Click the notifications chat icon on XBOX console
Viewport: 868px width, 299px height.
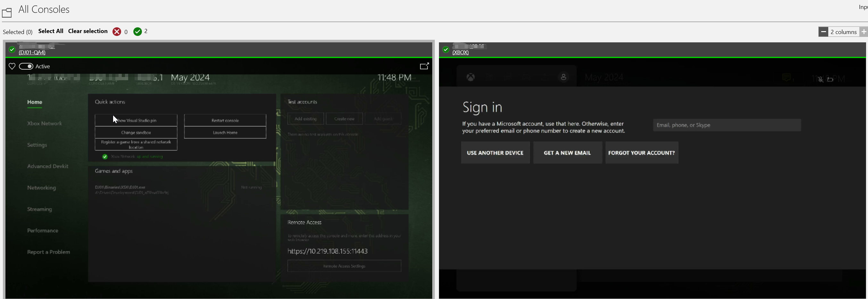786,78
